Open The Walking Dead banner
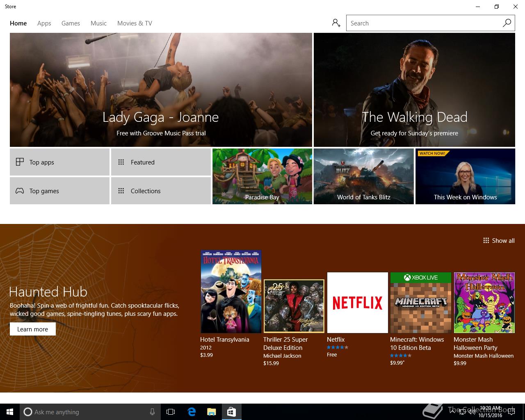This screenshot has width=525, height=420. 414,90
